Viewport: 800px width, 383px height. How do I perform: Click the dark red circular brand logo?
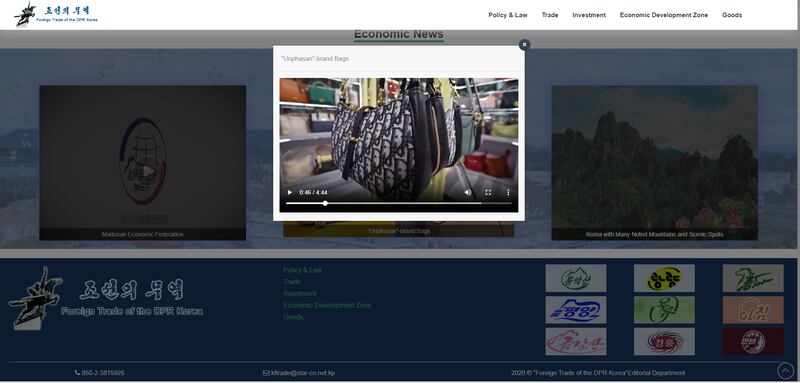pyautogui.click(x=753, y=341)
